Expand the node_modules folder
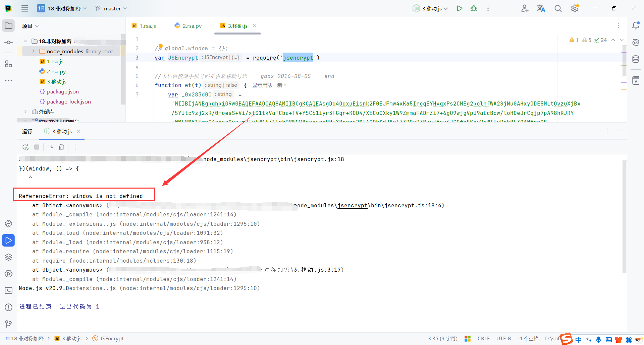The height and width of the screenshot is (345, 644). point(33,51)
